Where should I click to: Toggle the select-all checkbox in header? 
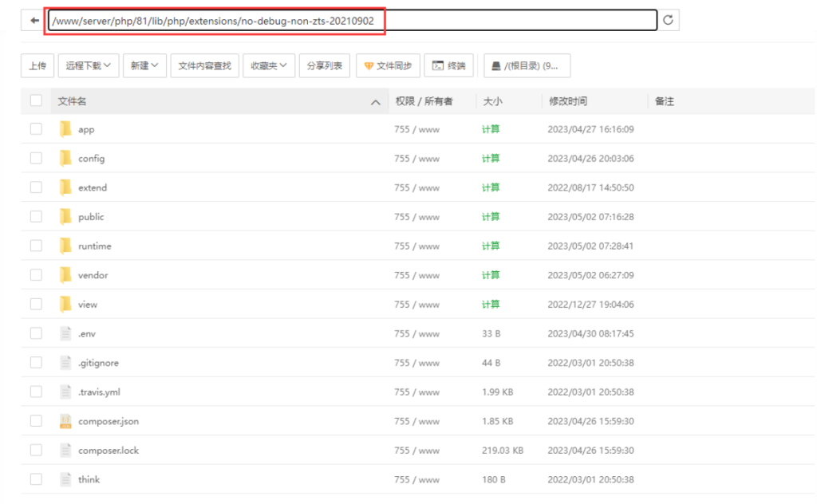click(x=36, y=100)
